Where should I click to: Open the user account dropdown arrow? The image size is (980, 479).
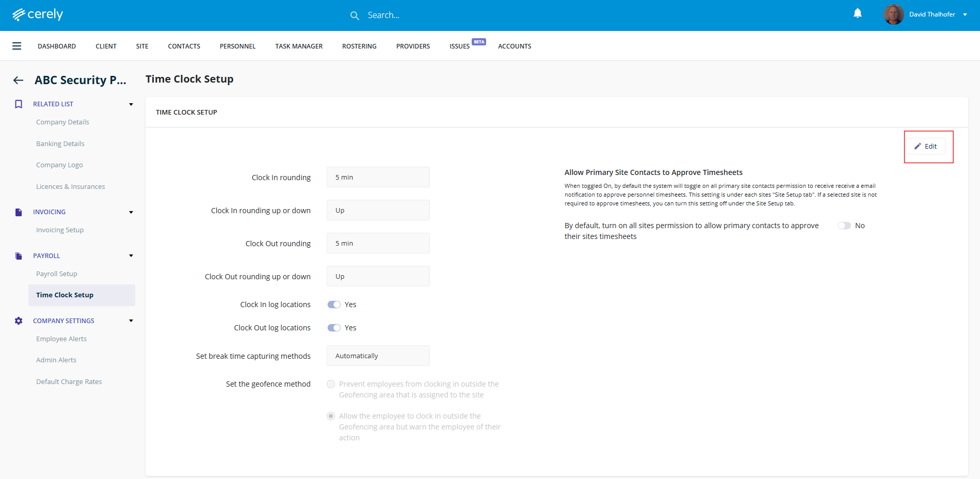tap(965, 14)
